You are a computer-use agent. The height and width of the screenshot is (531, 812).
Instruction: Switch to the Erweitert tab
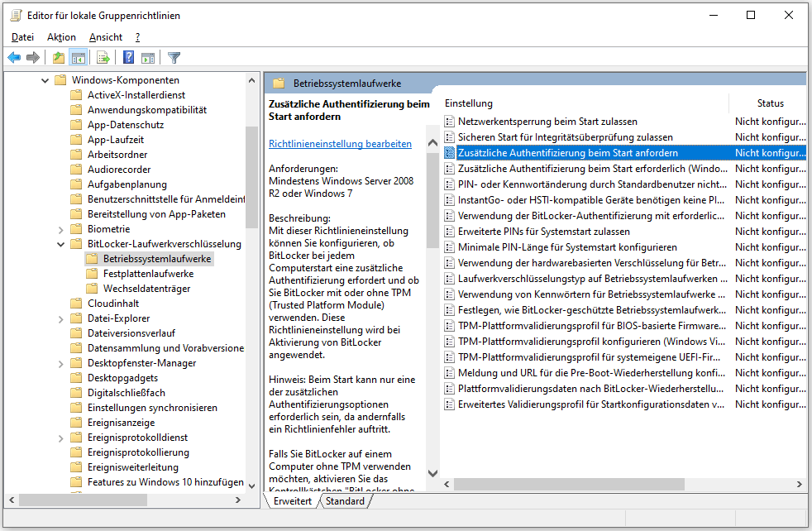[293, 501]
